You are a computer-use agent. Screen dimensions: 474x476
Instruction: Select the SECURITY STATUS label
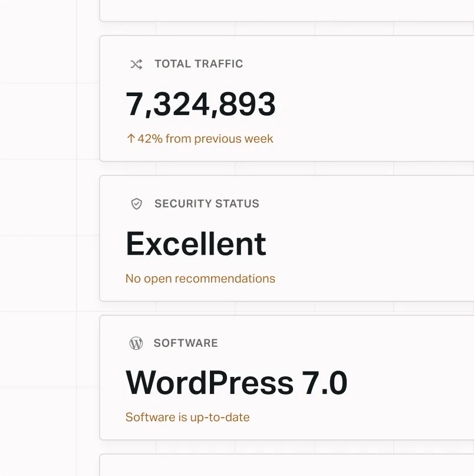click(207, 203)
